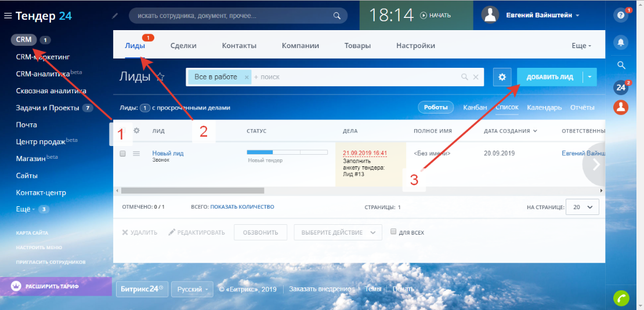This screenshot has width=644, height=310.
Task: Open the notifications bell icon
Action: pos(621,42)
